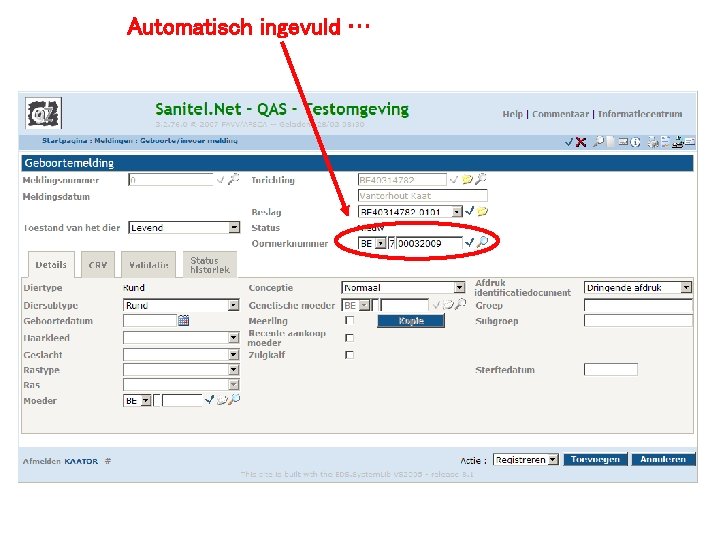Open the folder icon next to Beslag
This screenshot has width=720, height=540.
point(482,211)
